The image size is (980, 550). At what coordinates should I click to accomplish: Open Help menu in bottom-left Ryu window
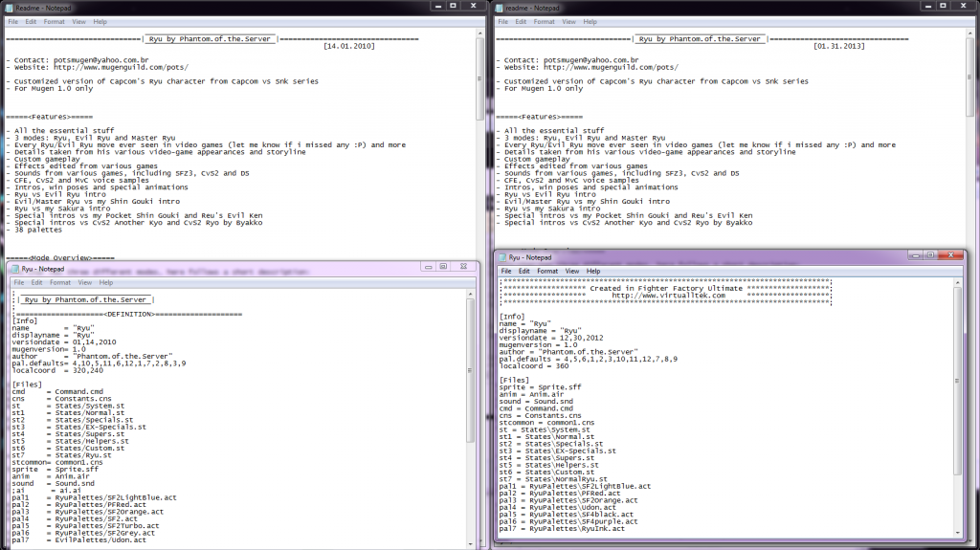(x=106, y=282)
